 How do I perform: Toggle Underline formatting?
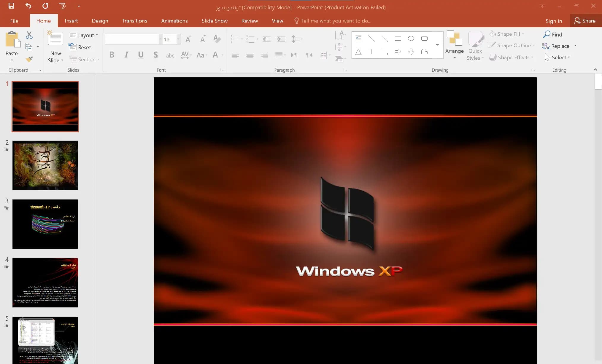coord(141,55)
